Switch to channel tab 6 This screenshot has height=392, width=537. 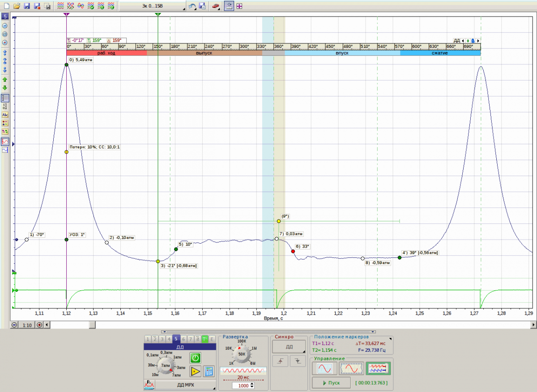[183, 339]
